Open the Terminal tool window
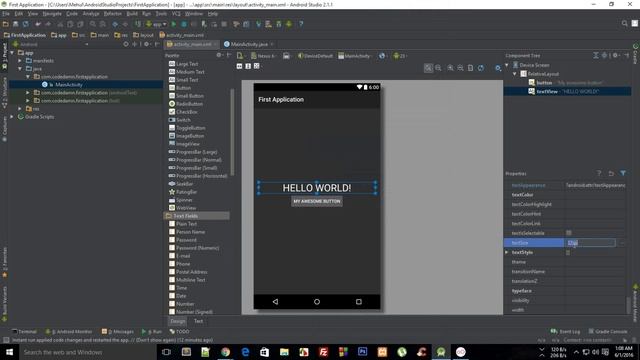 24,331
